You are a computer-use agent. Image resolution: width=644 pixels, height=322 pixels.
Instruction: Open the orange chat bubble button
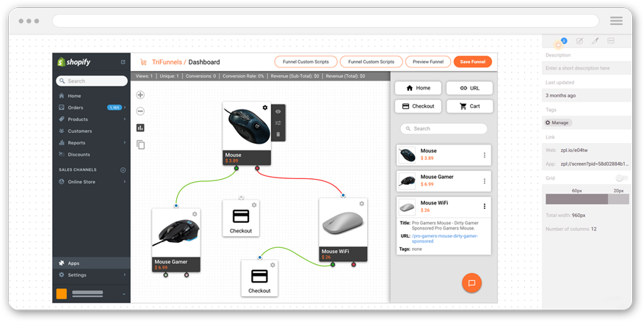tap(471, 283)
